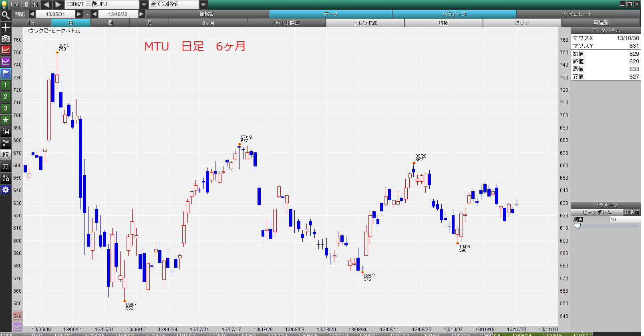
Task: Click the 期間 value field showing 10
Action: coord(625,220)
